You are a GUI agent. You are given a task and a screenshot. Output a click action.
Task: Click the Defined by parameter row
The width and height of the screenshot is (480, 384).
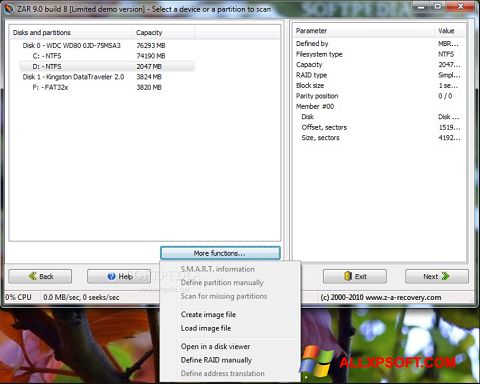(x=379, y=43)
